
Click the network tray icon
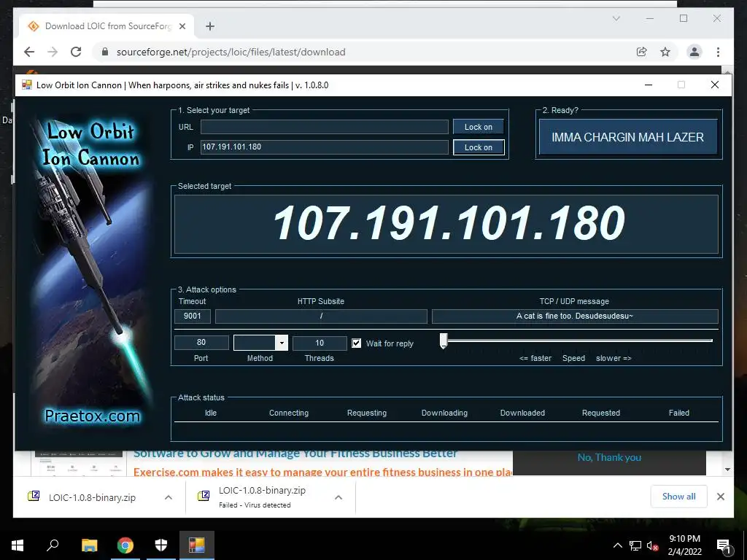(x=635, y=545)
